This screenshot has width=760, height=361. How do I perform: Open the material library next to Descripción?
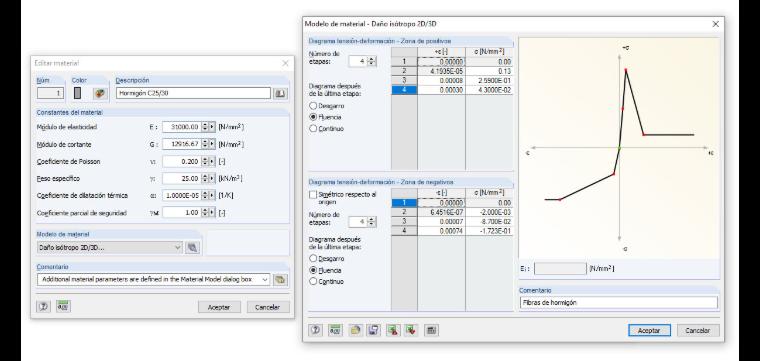pyautogui.click(x=280, y=94)
